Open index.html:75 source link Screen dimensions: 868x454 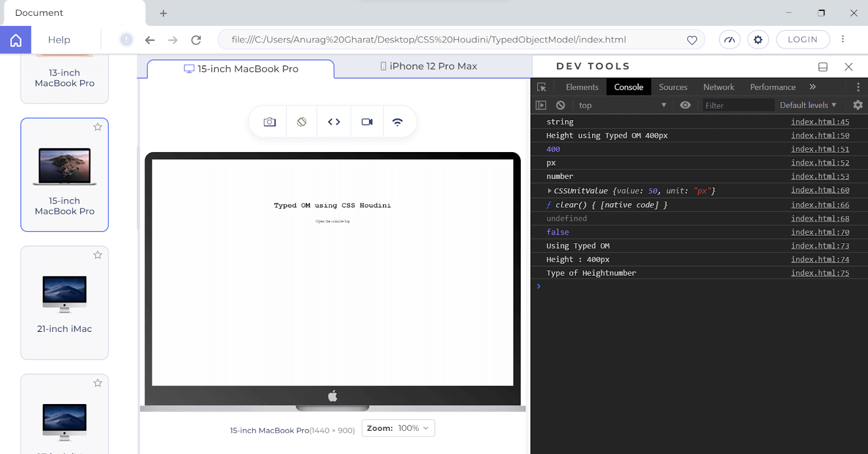pyautogui.click(x=820, y=273)
